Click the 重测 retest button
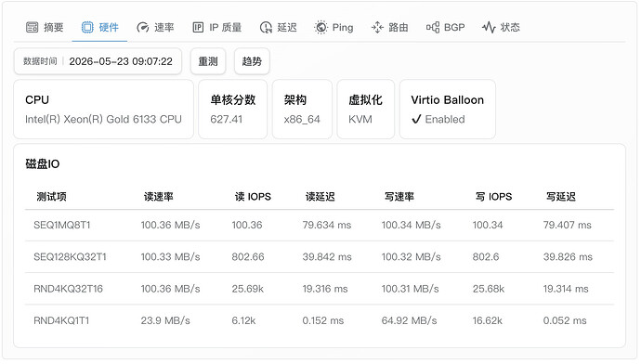 click(208, 61)
